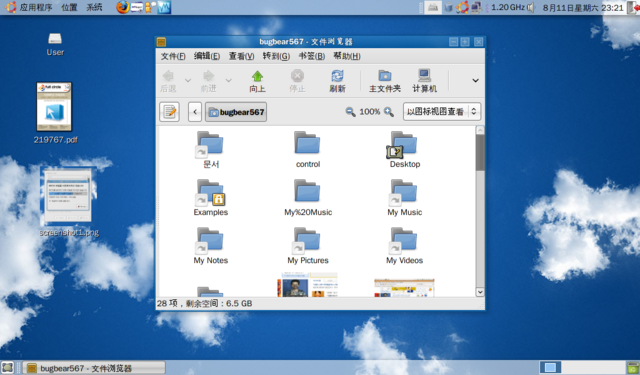Click the path bar left scroll arrow

(x=195, y=112)
